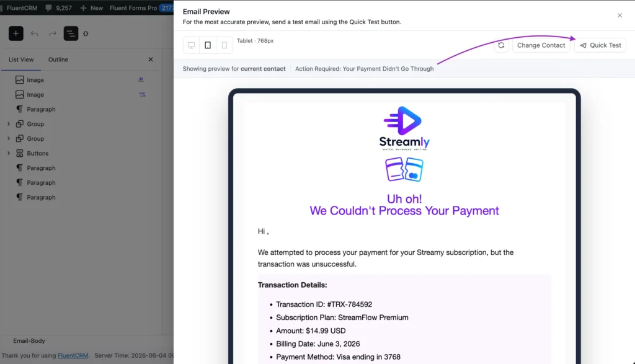
Task: Expand the Buttons block row
Action: (x=9, y=153)
